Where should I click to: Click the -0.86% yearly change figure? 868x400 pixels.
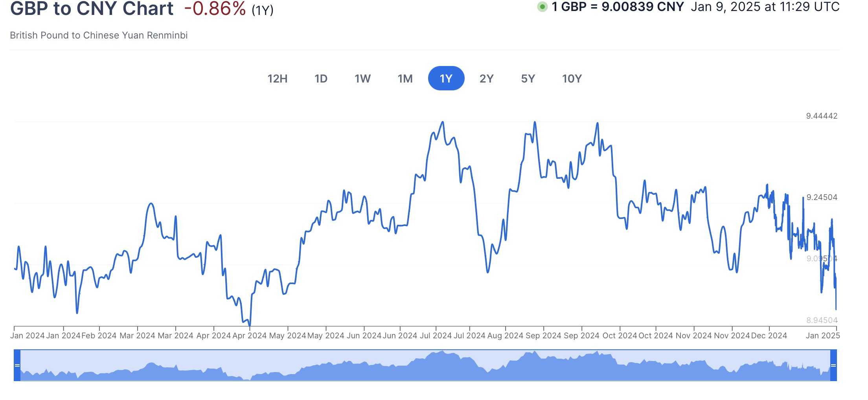coord(215,9)
